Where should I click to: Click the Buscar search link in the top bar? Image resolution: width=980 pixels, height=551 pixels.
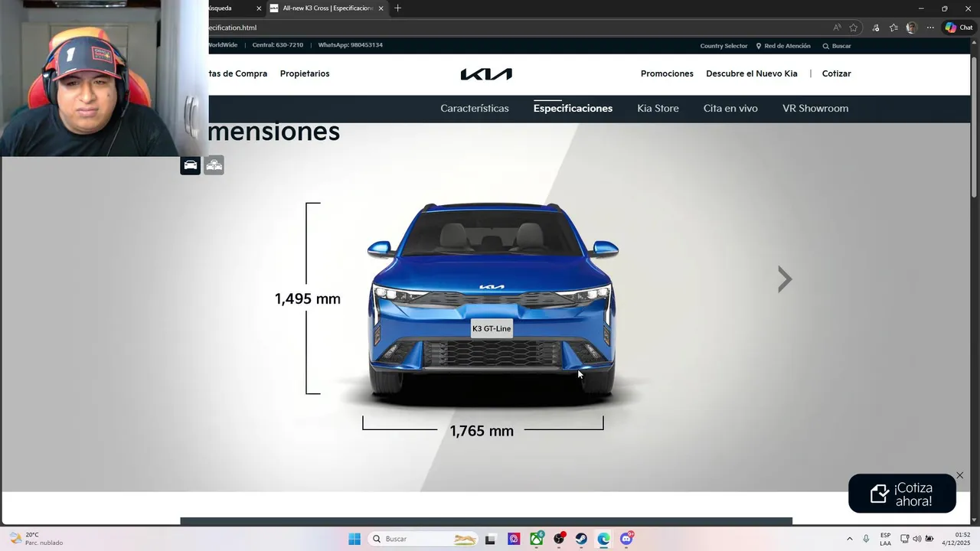[x=837, y=46]
